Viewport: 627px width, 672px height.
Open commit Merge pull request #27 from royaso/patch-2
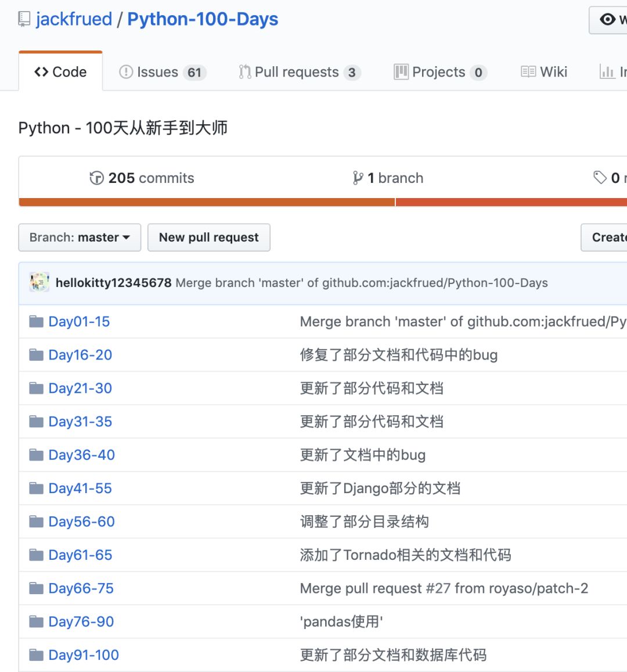point(444,588)
